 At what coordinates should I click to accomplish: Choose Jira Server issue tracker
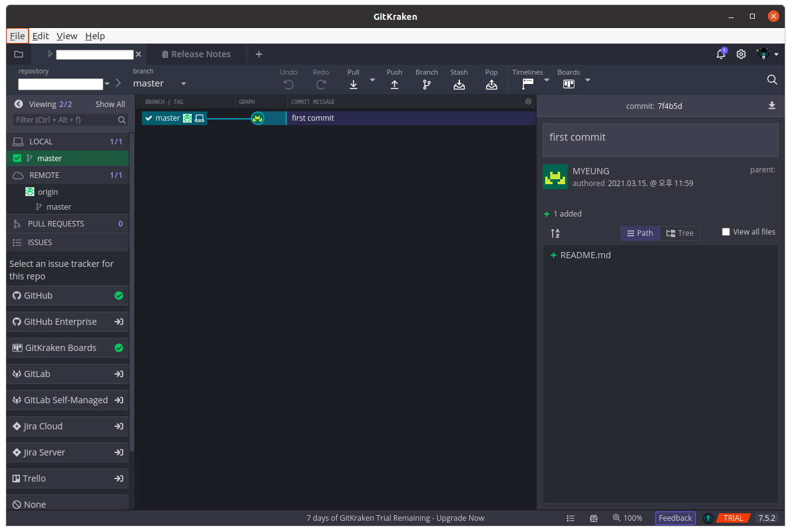[x=68, y=452]
